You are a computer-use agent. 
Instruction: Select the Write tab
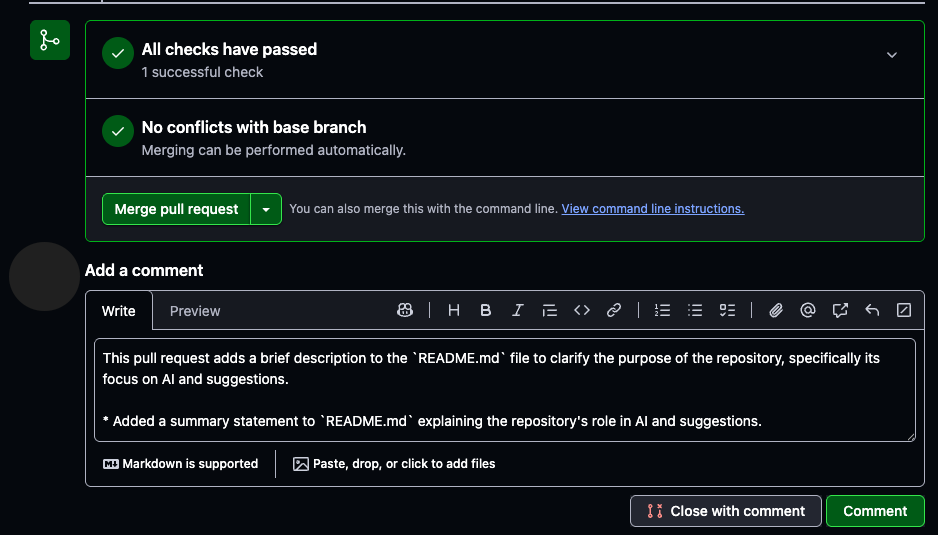[x=118, y=311]
